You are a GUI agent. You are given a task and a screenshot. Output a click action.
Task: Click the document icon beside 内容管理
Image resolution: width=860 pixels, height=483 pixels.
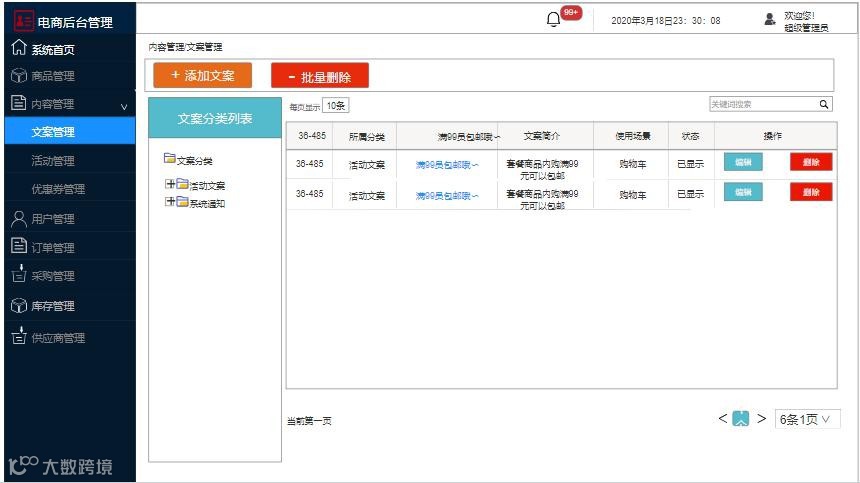click(x=19, y=103)
